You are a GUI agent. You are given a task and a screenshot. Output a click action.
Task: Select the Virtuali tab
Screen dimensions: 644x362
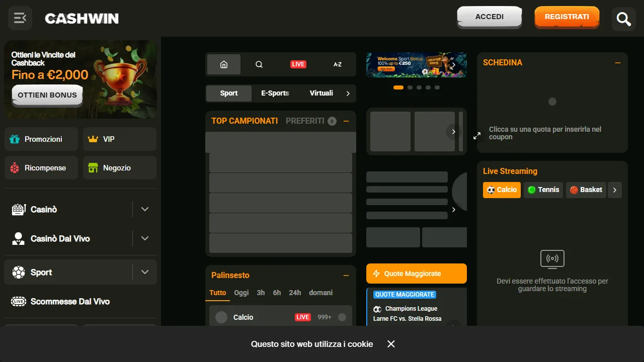[x=321, y=93]
